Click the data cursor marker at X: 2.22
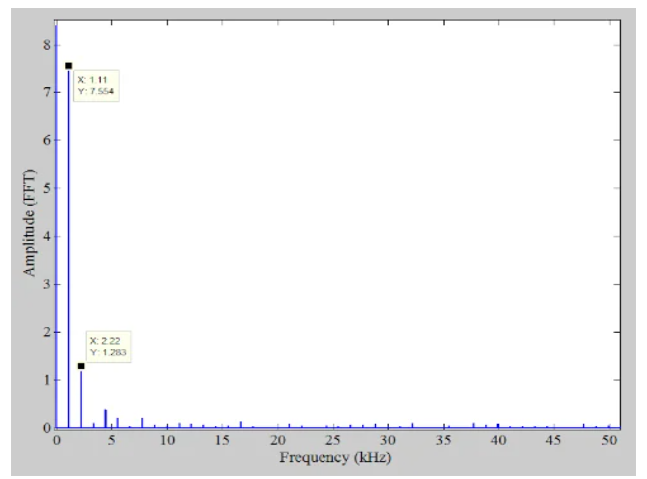Screen dimensions: 647x479 pyautogui.click(x=81, y=366)
